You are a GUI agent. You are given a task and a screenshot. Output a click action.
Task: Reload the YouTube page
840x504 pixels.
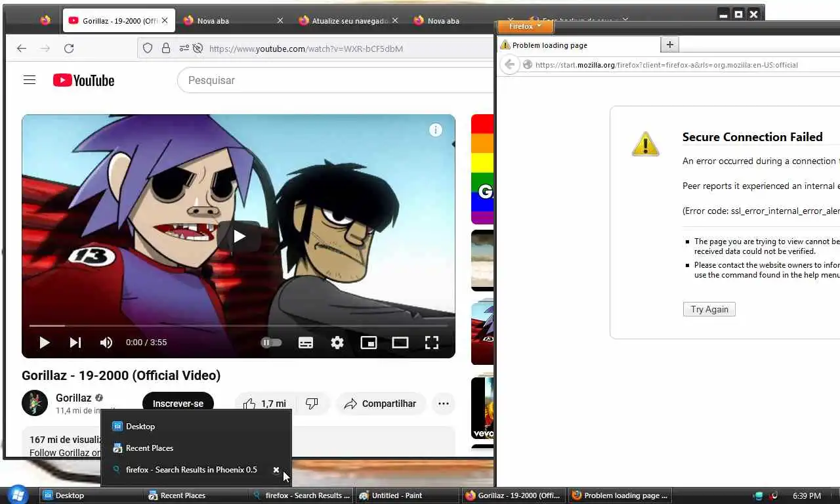[69, 48]
